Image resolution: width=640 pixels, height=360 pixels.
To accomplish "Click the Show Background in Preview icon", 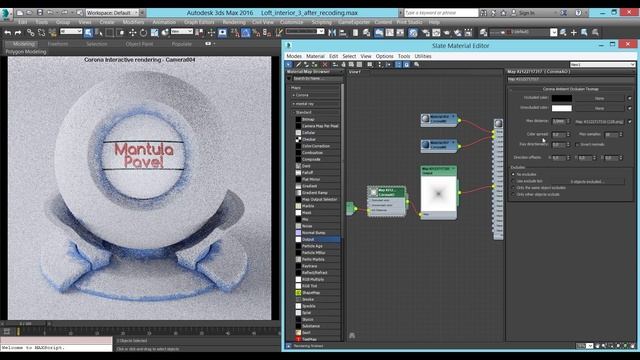I will click(359, 64).
